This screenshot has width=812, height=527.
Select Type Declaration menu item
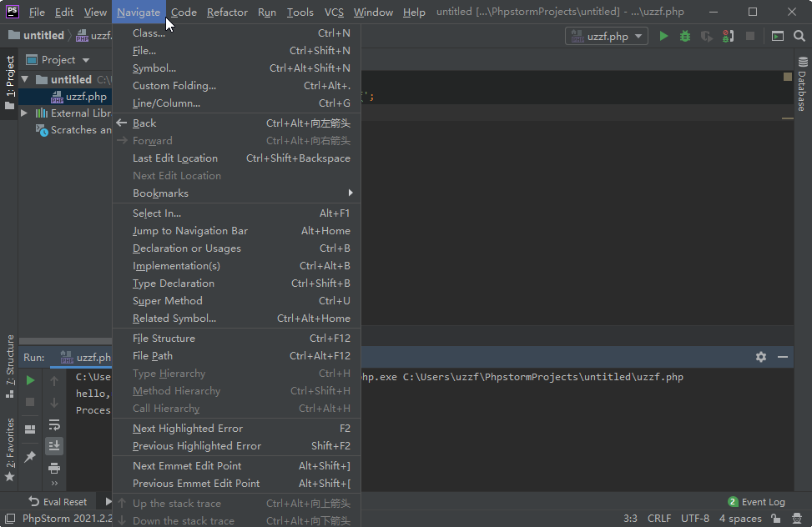pyautogui.click(x=237, y=284)
